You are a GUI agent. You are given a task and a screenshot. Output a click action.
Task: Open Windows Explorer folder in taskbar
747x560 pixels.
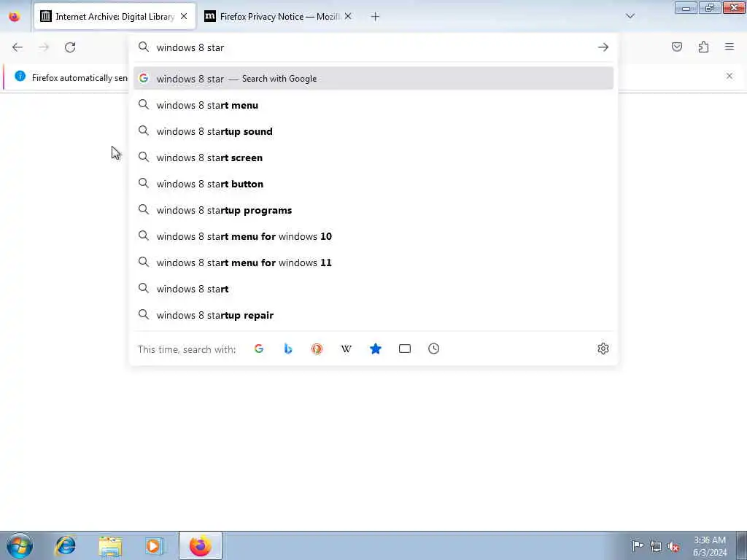110,545
